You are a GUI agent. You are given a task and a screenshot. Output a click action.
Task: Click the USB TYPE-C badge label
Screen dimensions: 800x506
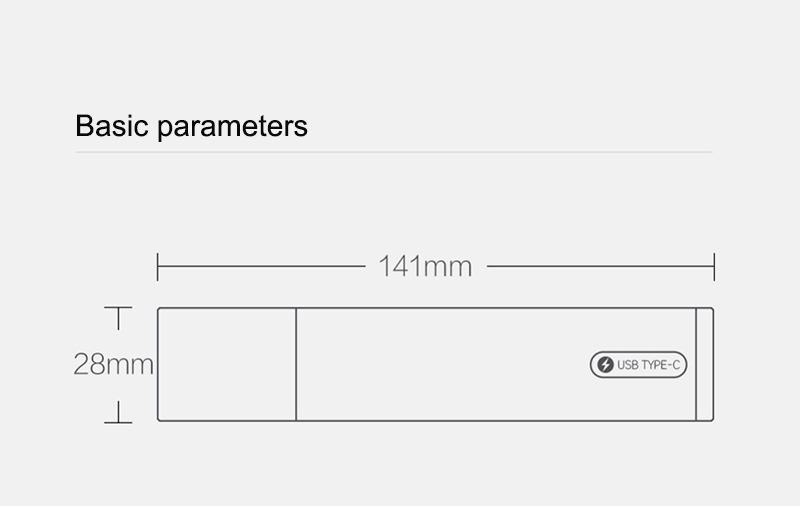click(x=638, y=365)
